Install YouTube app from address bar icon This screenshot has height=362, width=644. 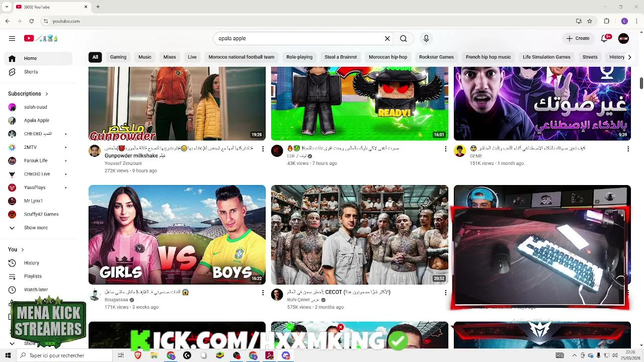click(579, 21)
